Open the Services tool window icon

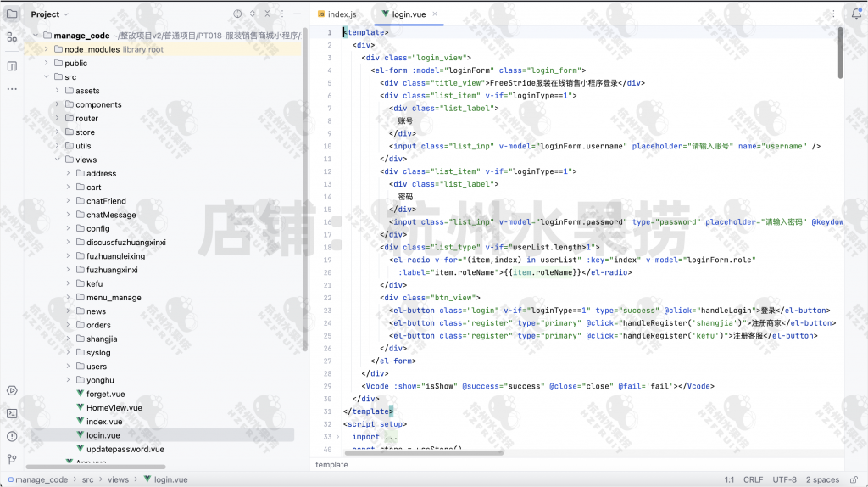point(12,390)
